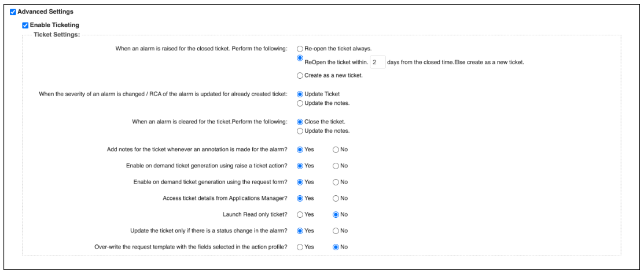Select No for Launch Read only ticket
Viewport: 644px width, 274px height.
336,215
